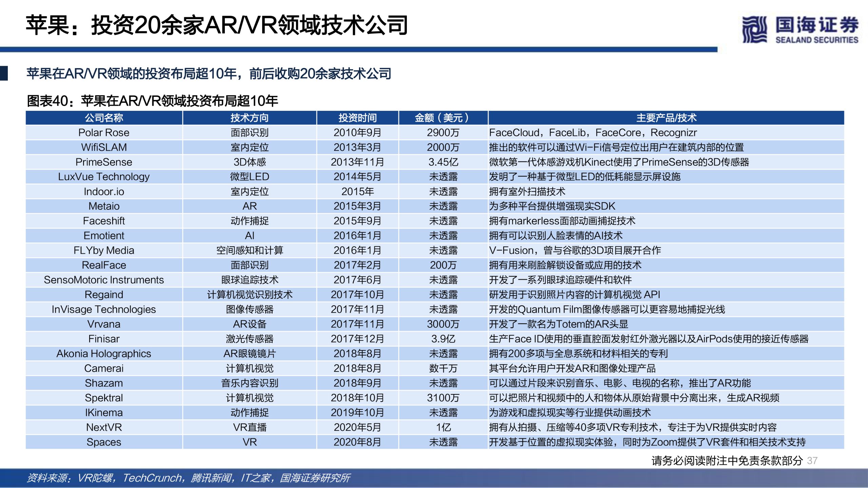The image size is (868, 488).
Task: Select the Spektral company cell
Action: (x=104, y=398)
